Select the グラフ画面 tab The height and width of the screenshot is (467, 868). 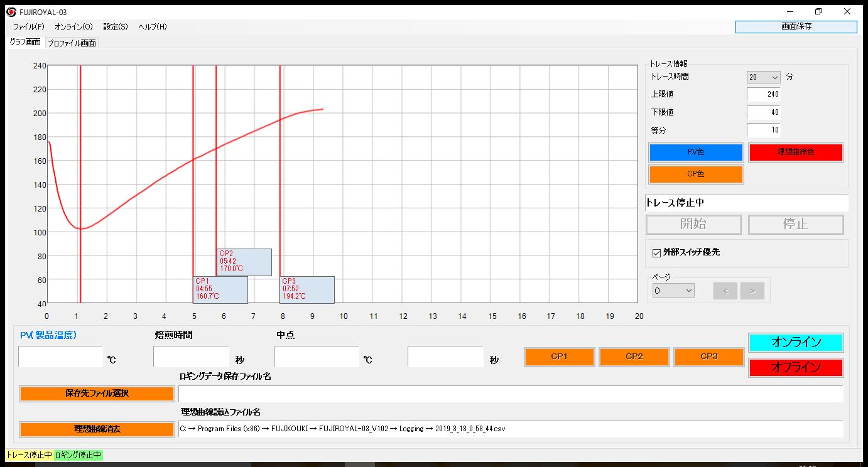point(25,42)
